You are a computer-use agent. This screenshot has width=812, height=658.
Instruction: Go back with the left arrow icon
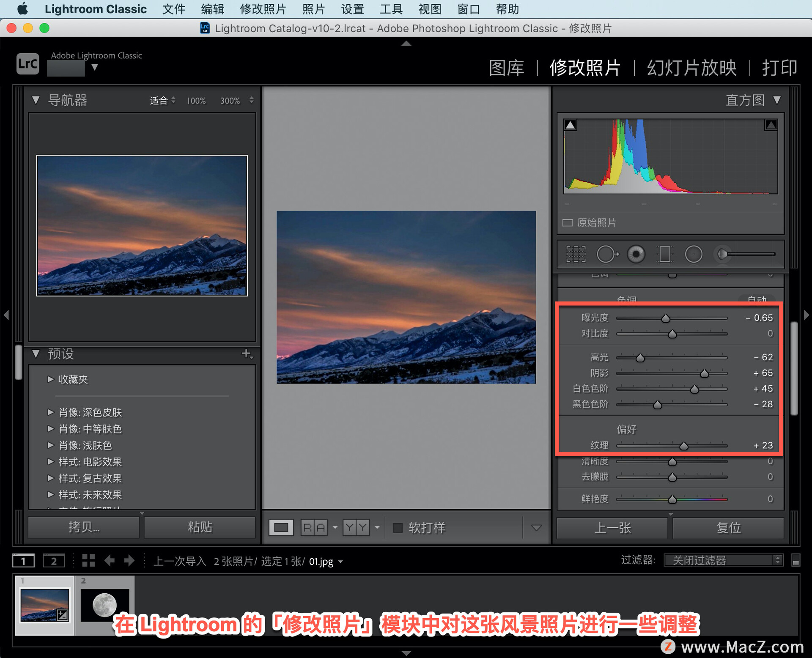click(x=110, y=561)
